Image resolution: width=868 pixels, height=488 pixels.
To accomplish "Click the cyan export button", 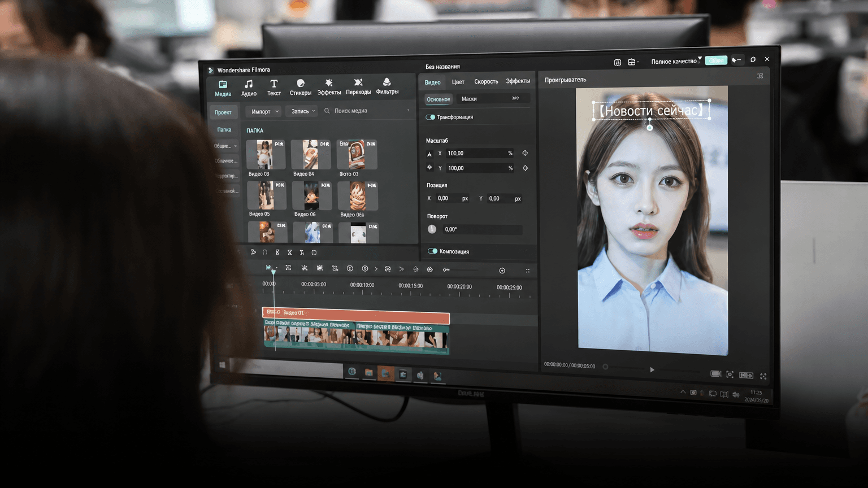I will (716, 60).
